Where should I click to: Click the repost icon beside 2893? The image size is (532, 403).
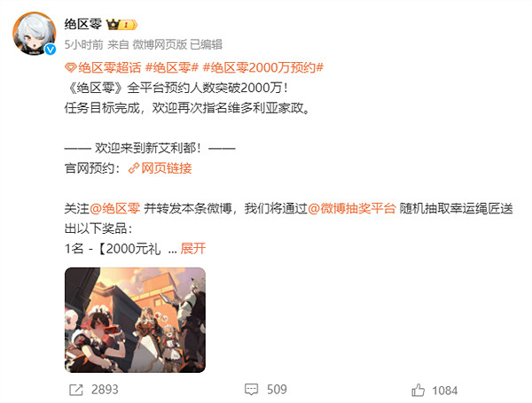point(76,390)
